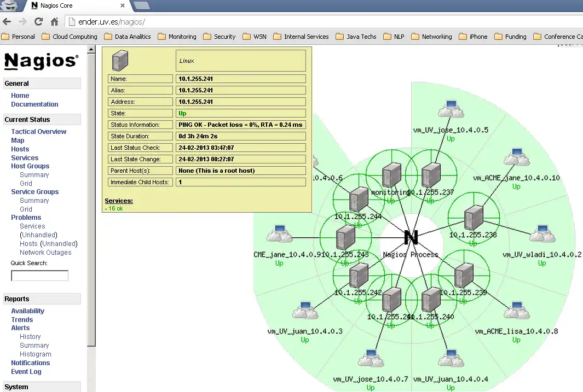Open the Internal Services bookmarks folder
This screenshot has height=392, width=583.
click(x=301, y=37)
